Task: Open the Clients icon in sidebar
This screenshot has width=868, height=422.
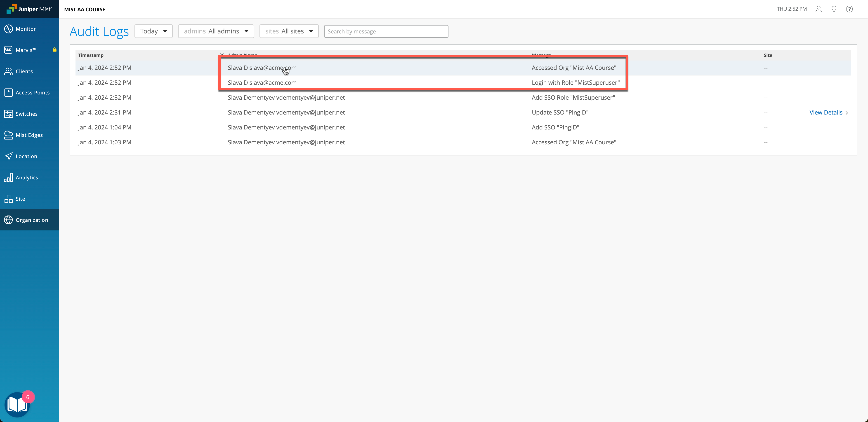Action: coord(8,71)
